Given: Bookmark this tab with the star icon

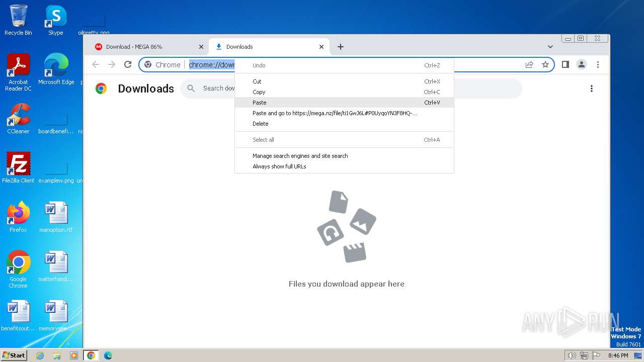Looking at the screenshot, I should tap(545, 64).
